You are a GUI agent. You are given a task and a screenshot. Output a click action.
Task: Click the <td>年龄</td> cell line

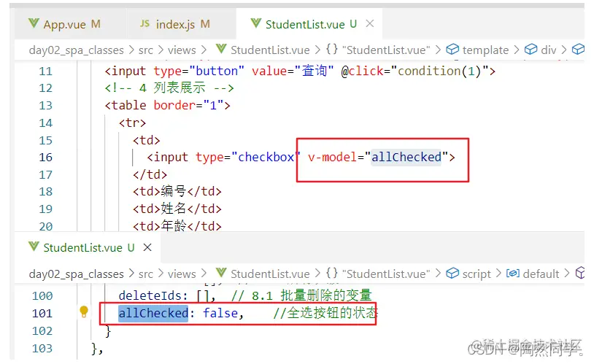click(x=177, y=226)
